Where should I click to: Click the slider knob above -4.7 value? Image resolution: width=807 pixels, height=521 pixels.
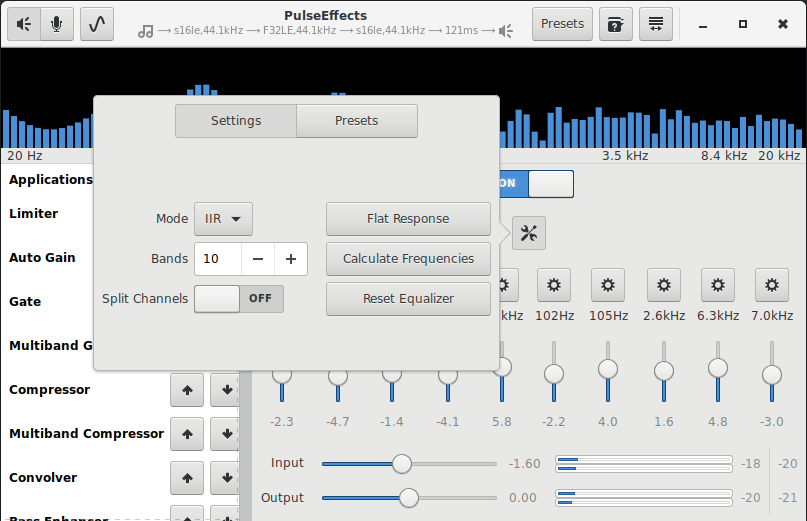[338, 376]
